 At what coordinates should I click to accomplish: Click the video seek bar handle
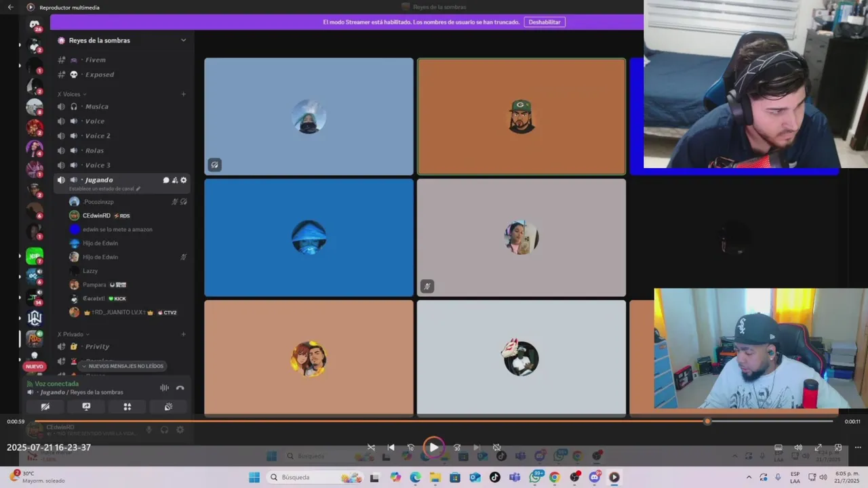coord(707,421)
